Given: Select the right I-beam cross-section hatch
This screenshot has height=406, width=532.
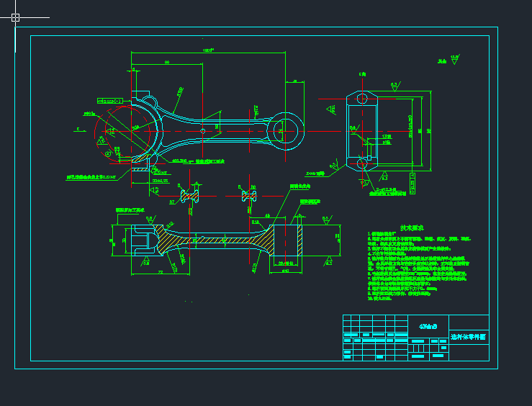Looking at the screenshot, I should (x=250, y=195).
